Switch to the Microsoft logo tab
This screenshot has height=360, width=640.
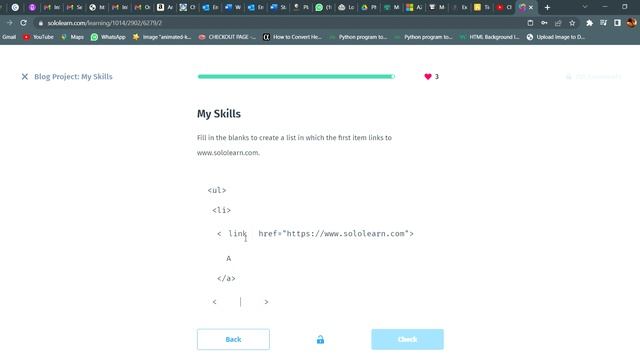point(414,7)
